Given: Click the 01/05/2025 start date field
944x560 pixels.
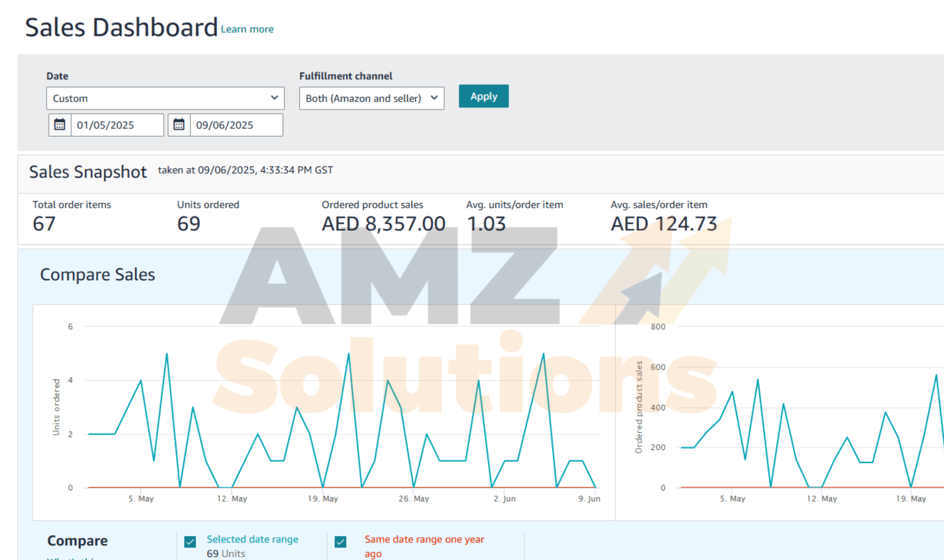Looking at the screenshot, I should tap(117, 125).
